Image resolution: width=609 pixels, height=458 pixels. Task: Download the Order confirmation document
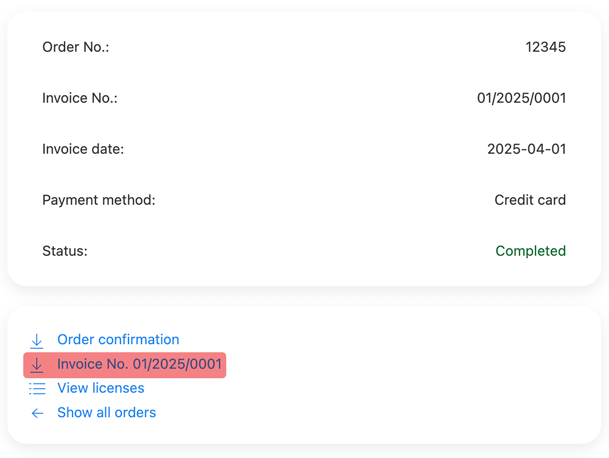pos(118,340)
